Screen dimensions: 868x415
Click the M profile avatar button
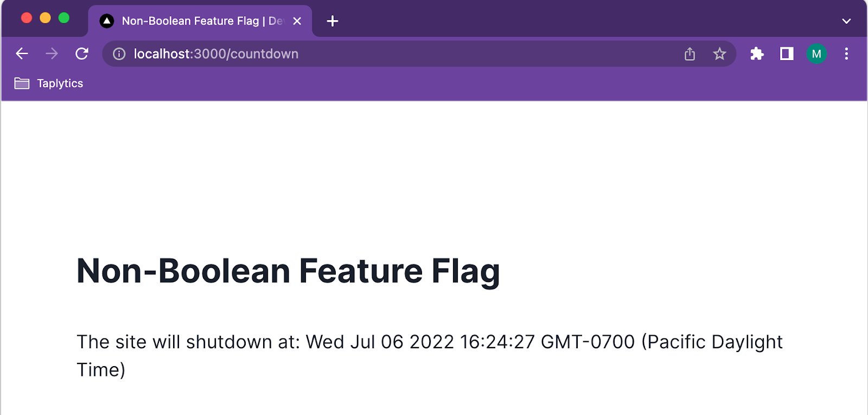[817, 54]
